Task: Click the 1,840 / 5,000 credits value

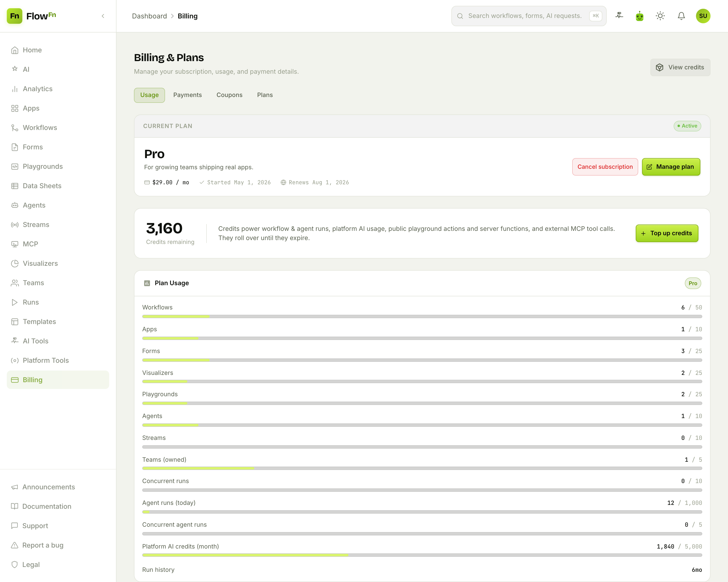Action: point(679,546)
